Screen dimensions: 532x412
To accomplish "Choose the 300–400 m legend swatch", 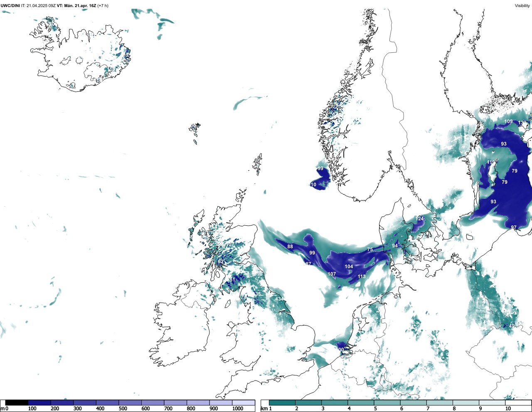I will pyautogui.click(x=85, y=402).
